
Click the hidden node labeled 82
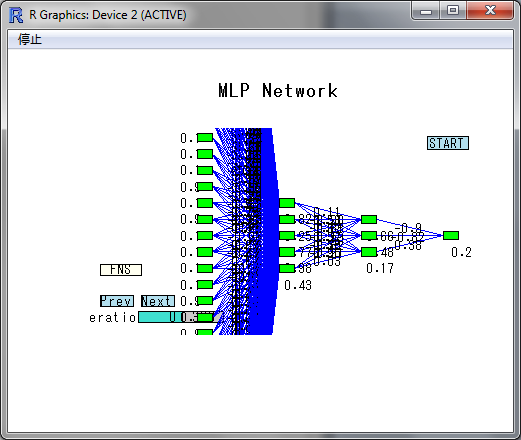coord(287,219)
